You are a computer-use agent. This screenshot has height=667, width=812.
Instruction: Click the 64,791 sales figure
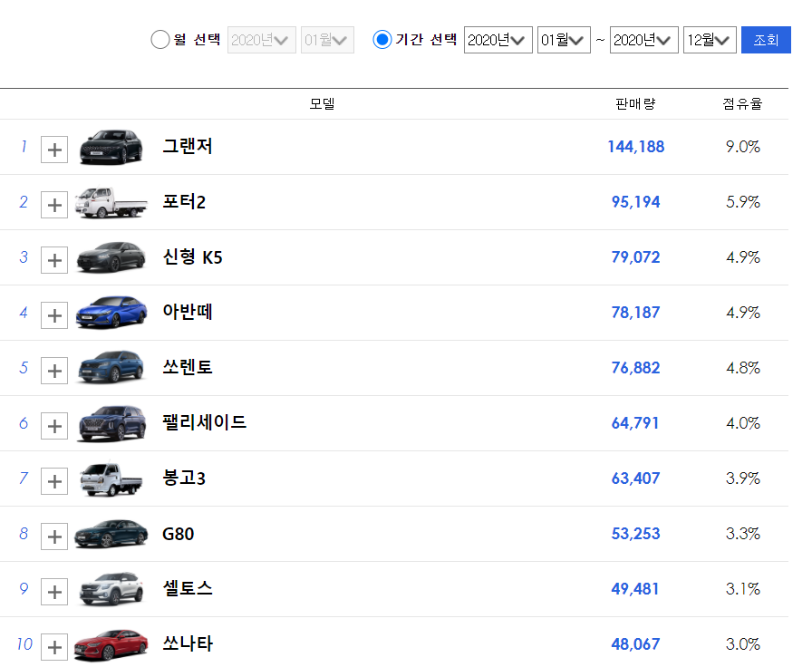[x=635, y=423]
